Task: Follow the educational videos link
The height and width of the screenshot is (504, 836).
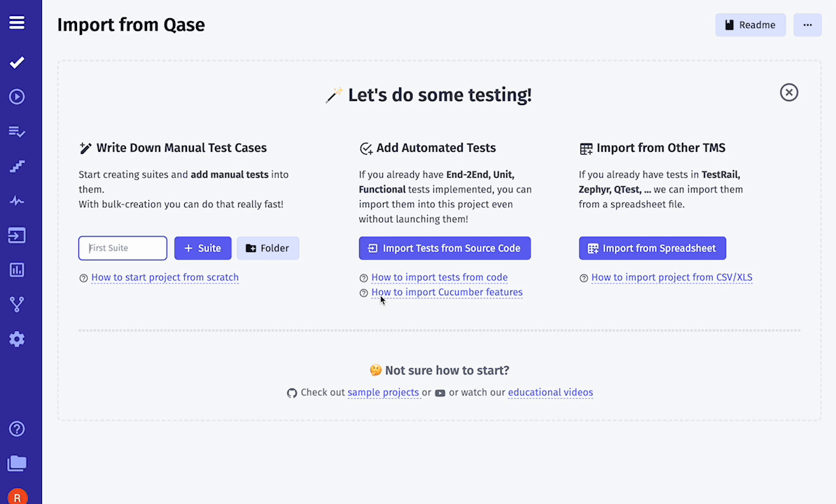Action: (x=550, y=393)
